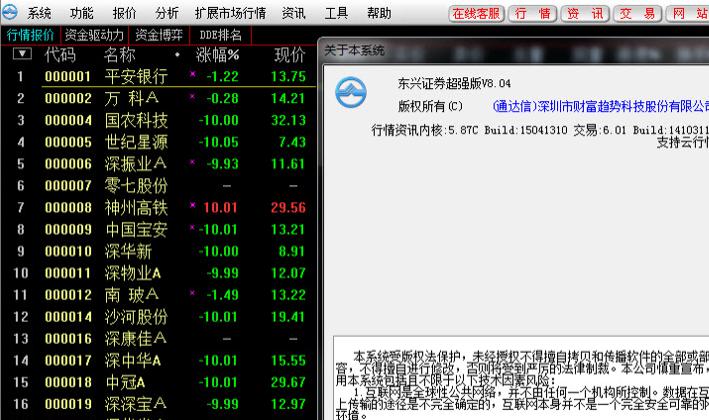Select the 深华新 stock row
709x420 pixels.
tap(158, 251)
